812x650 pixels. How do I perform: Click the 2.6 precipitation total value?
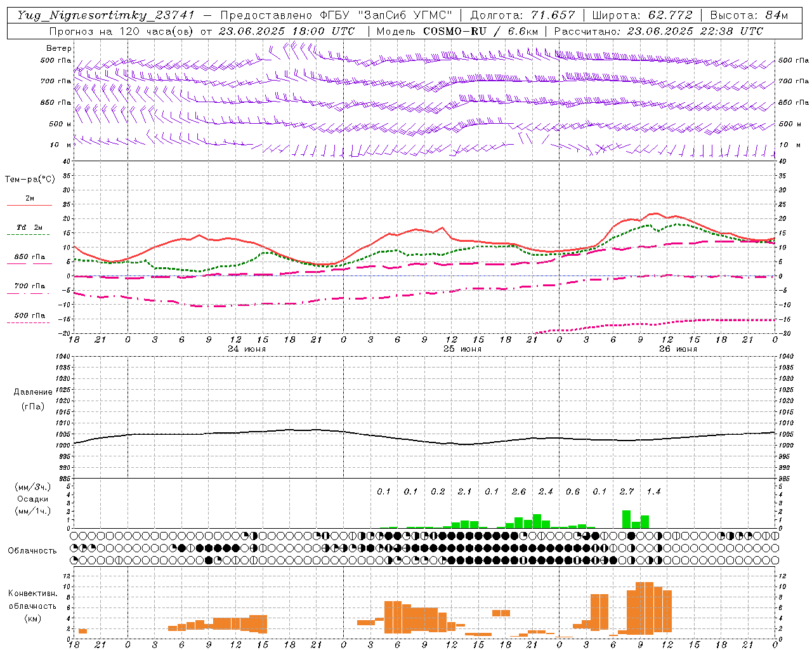tap(519, 491)
